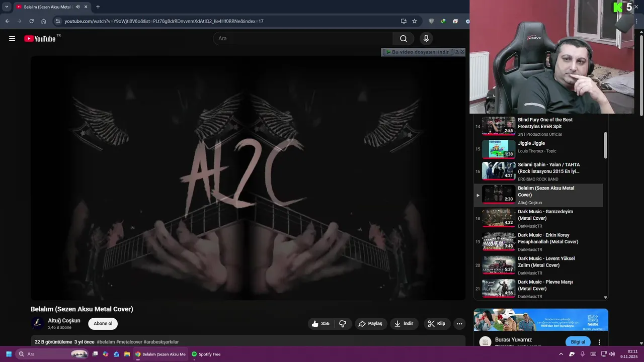Click the taskbar search box
644x362 pixels.
tap(52, 354)
